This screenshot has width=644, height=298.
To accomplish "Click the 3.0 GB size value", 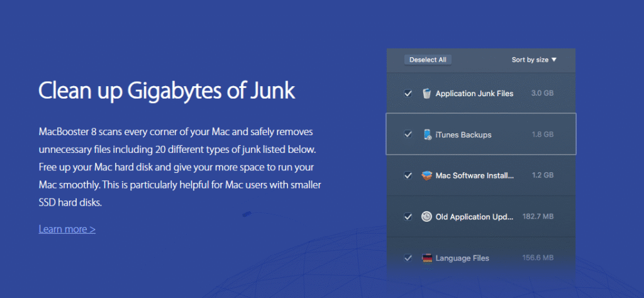I will 542,94.
